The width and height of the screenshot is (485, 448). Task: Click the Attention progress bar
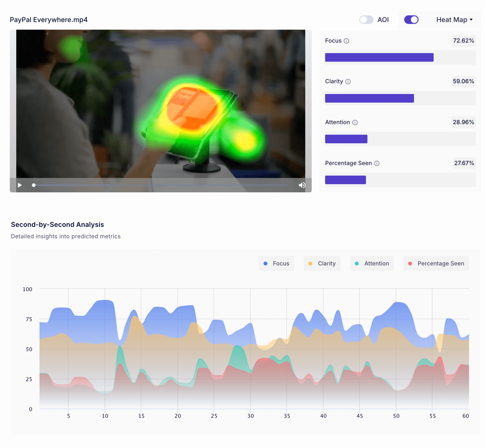(400, 139)
